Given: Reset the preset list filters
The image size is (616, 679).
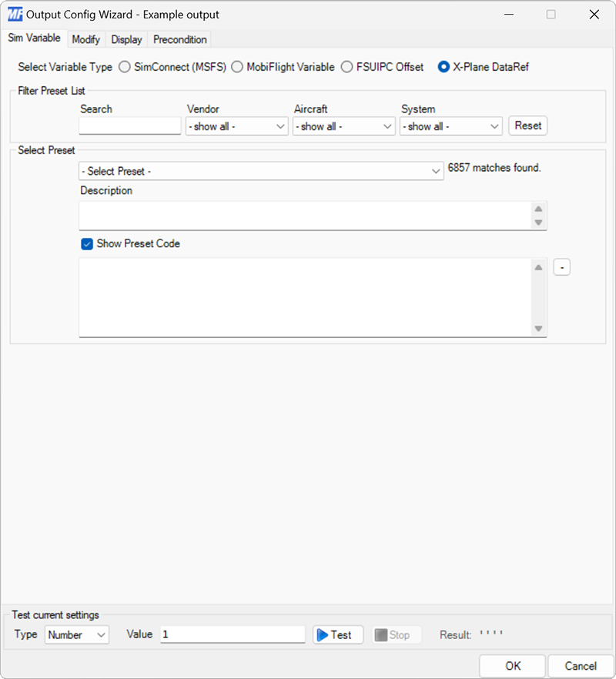Looking at the screenshot, I should pyautogui.click(x=527, y=125).
